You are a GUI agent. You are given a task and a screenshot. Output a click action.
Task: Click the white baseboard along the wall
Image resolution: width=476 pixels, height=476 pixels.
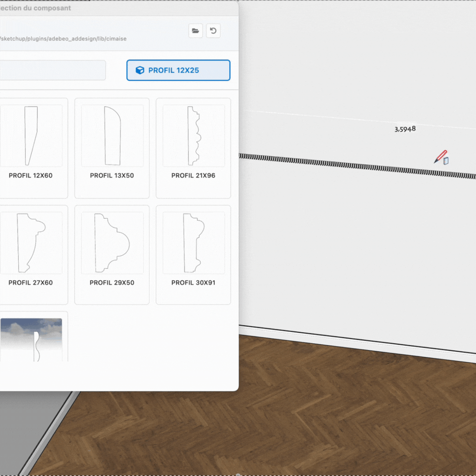point(353,341)
